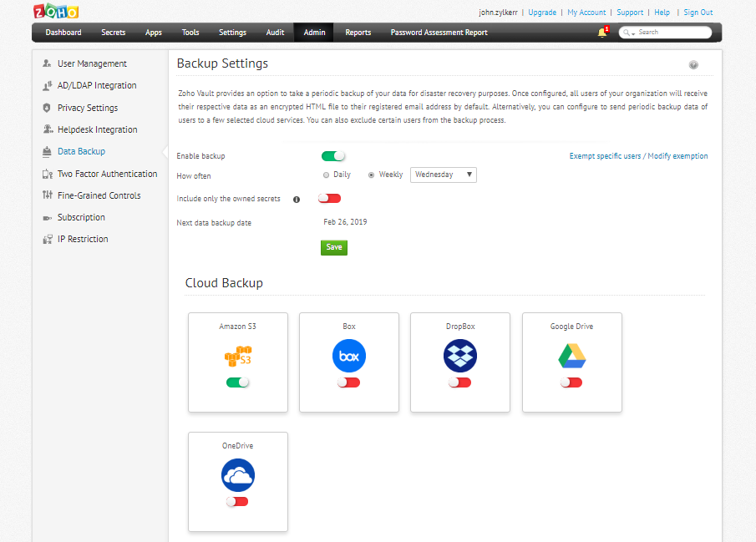Click the OneDrive cloud logo
The height and width of the screenshot is (542, 756).
point(238,475)
